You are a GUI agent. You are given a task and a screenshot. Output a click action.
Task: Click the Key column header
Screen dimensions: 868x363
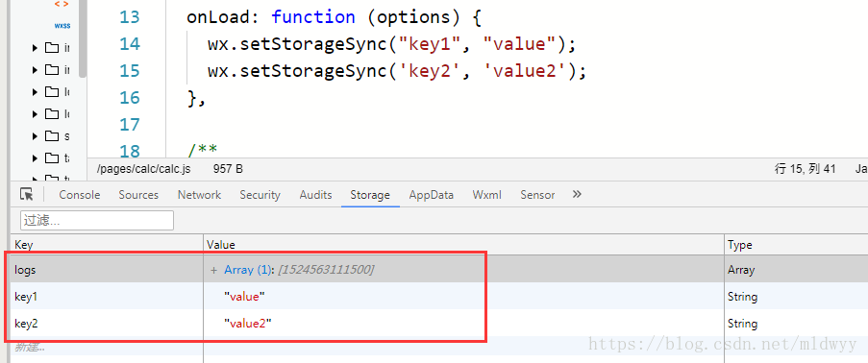pos(107,245)
